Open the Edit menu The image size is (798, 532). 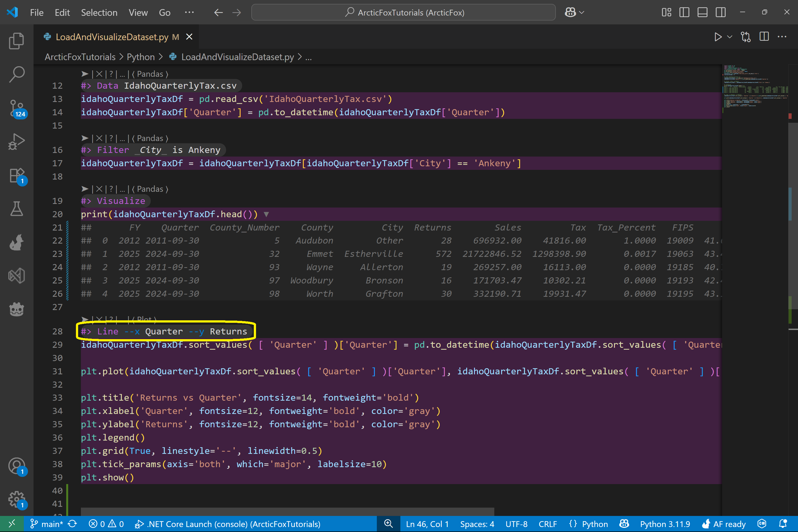pyautogui.click(x=62, y=12)
